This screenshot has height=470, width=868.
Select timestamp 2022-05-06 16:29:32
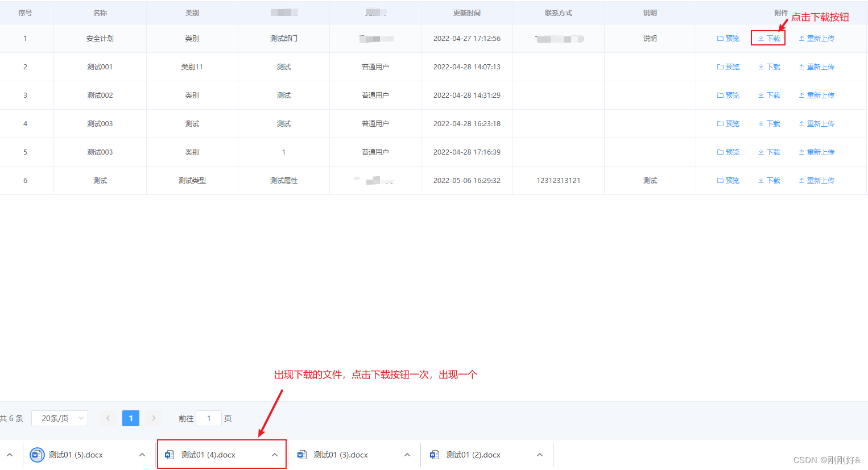467,181
